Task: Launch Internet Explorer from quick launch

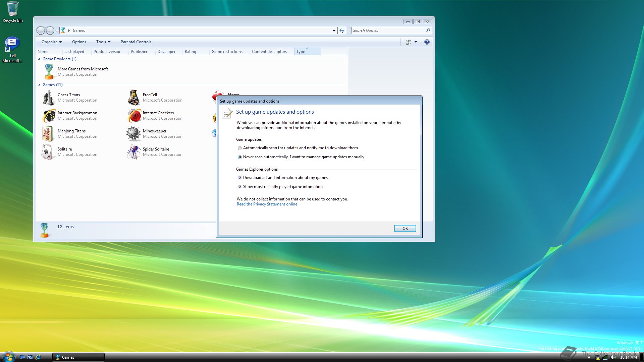Action: pos(38,357)
